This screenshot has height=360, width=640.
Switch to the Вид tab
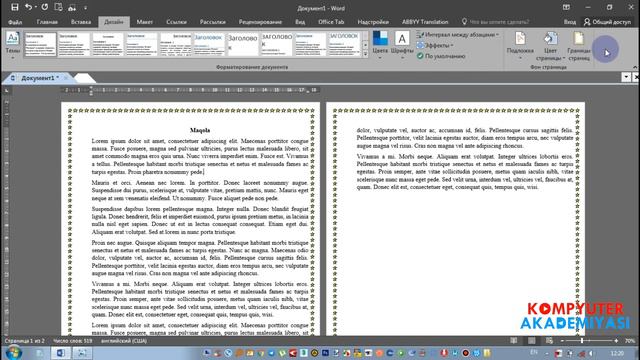click(x=300, y=22)
